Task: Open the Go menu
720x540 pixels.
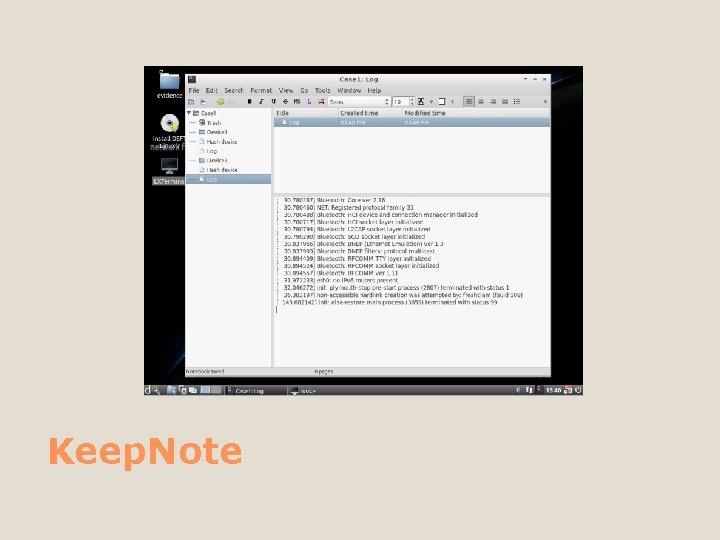Action: coord(304,90)
